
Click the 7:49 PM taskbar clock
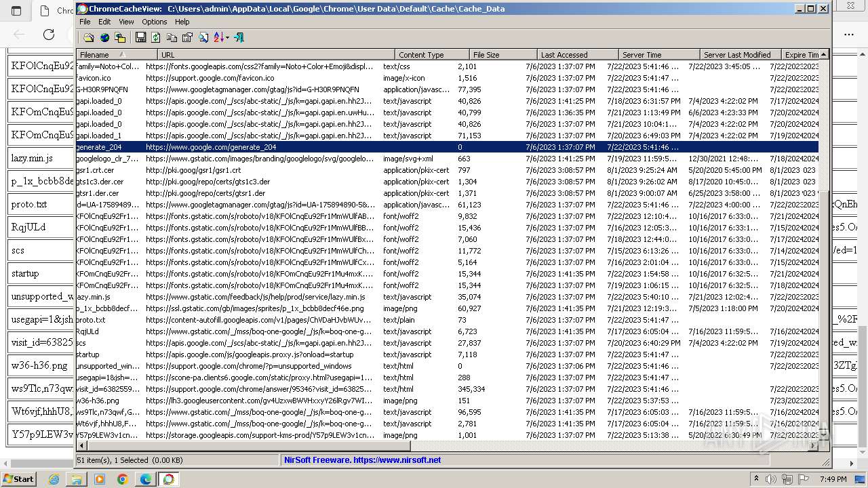[x=833, y=479]
